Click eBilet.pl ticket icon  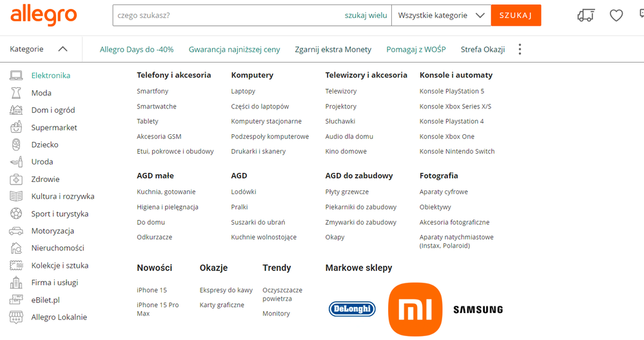(x=16, y=300)
